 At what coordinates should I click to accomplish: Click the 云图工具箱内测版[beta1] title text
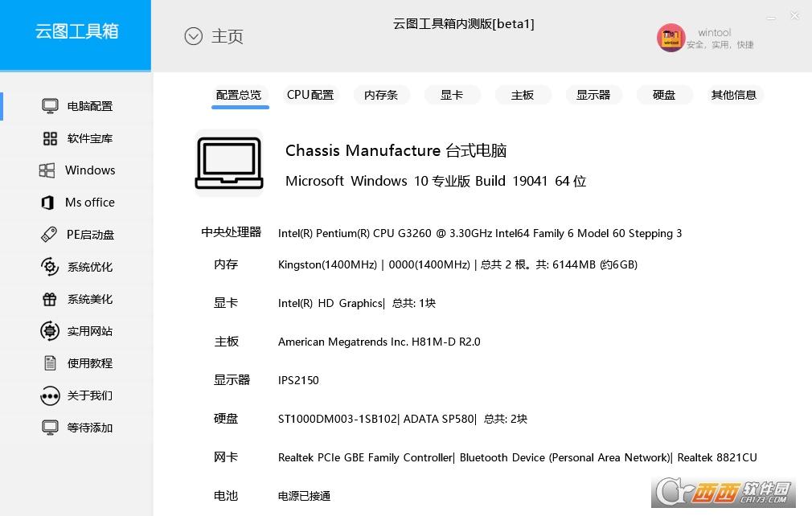463,24
